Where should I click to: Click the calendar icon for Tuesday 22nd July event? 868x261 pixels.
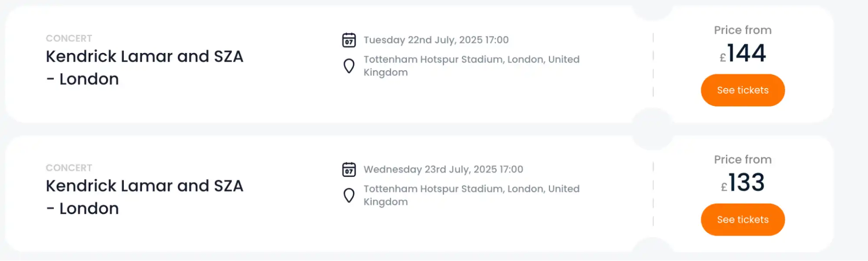pyautogui.click(x=348, y=40)
